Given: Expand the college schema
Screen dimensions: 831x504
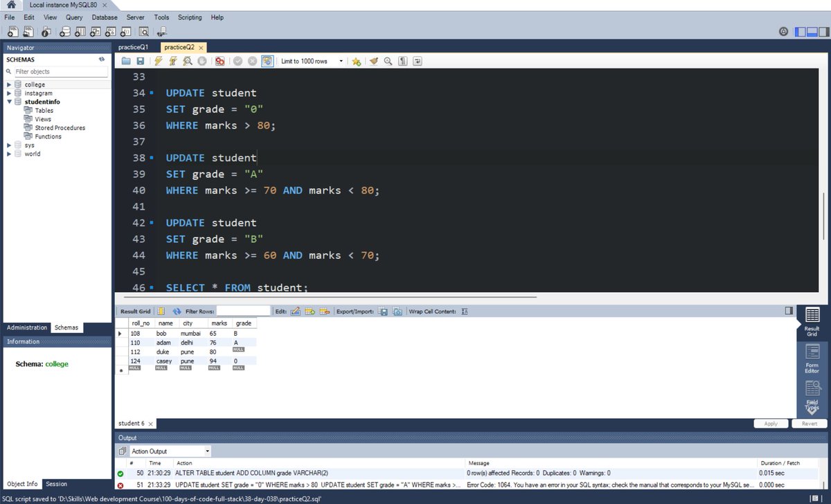Looking at the screenshot, I should click(9, 84).
